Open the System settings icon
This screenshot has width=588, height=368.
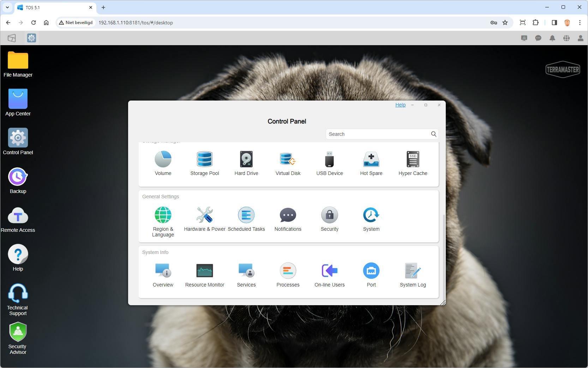[x=371, y=219]
